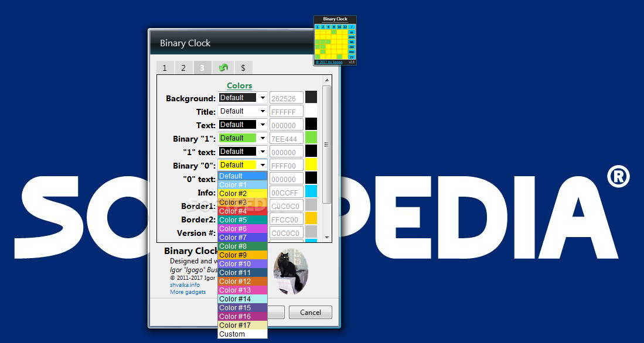Collapse the Binary "0" color dropdown
The image size is (644, 343).
point(243,165)
